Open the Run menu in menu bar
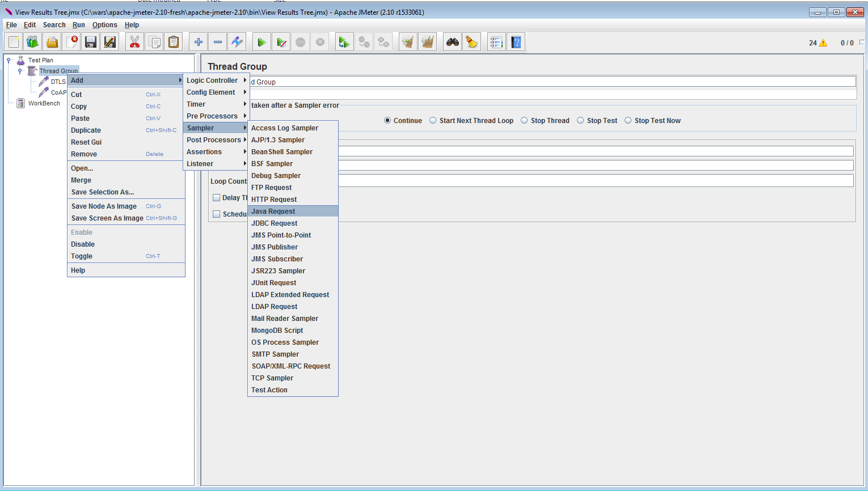The height and width of the screenshot is (491, 868). pyautogui.click(x=79, y=25)
